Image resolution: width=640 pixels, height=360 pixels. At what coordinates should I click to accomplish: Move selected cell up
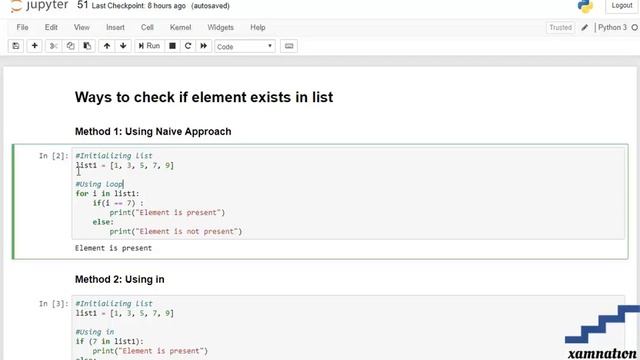[107, 46]
